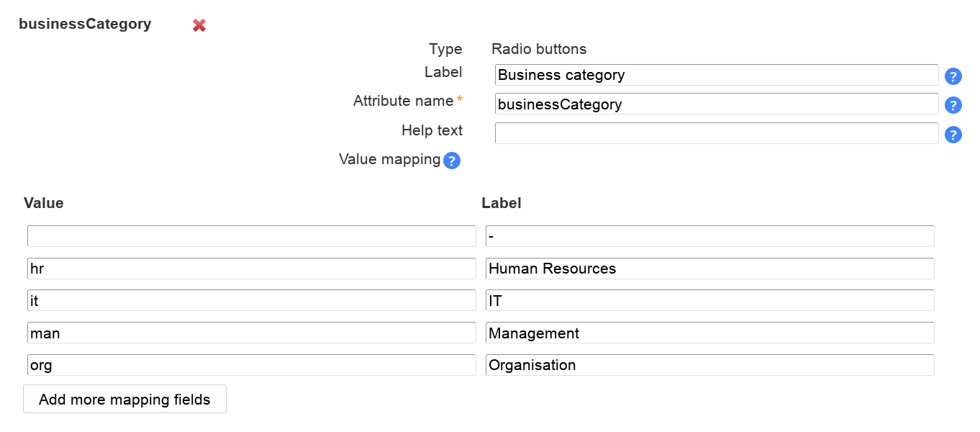Open help for the Help text field
The image size is (980, 432).
click(953, 135)
